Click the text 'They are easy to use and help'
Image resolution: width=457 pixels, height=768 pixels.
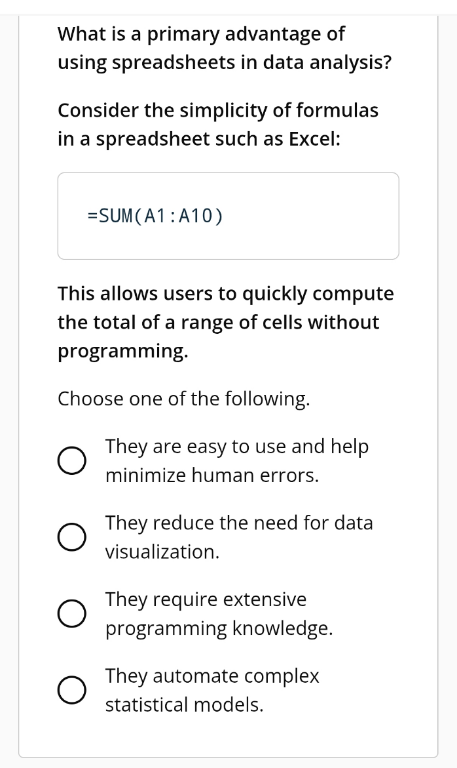[x=237, y=447]
